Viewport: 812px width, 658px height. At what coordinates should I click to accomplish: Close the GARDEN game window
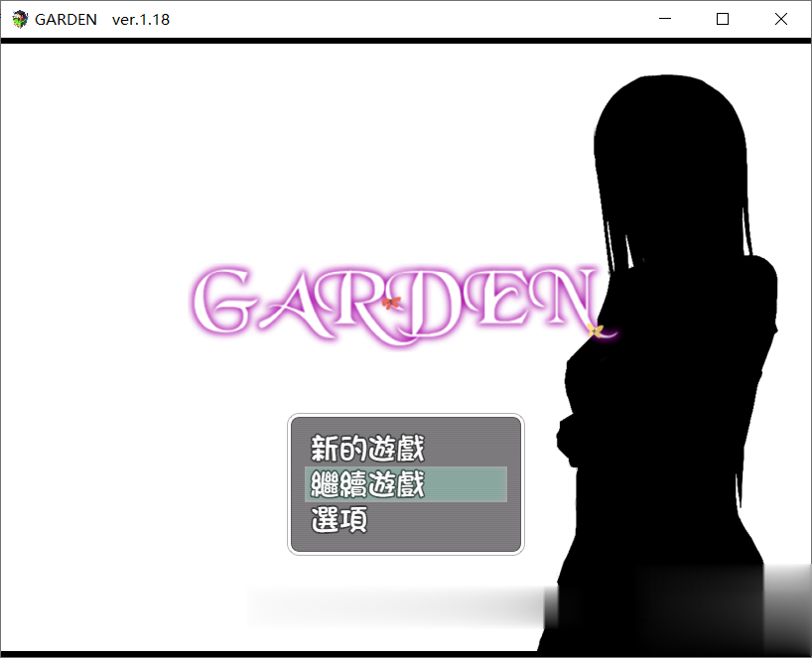pos(780,19)
